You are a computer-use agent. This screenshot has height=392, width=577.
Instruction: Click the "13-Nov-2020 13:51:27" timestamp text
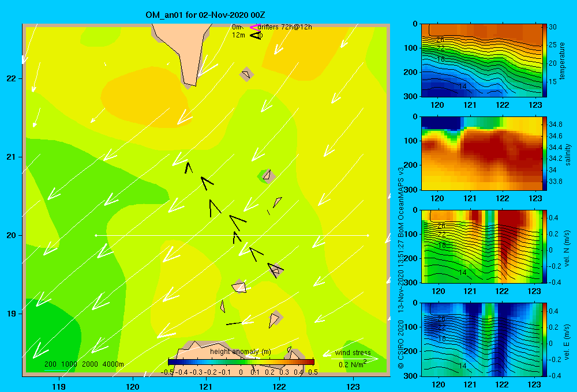tap(401, 277)
